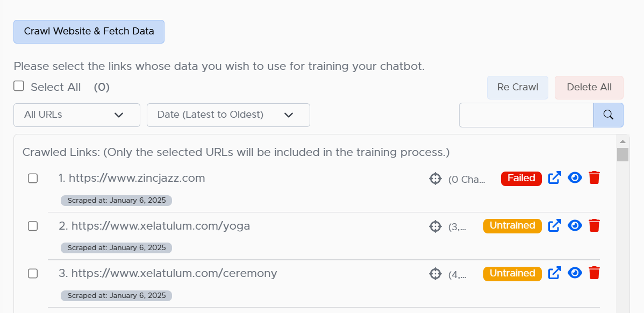This screenshot has width=644, height=313.
Task: Click the crosshair icon for zincjazz.com
Action: coord(435,179)
